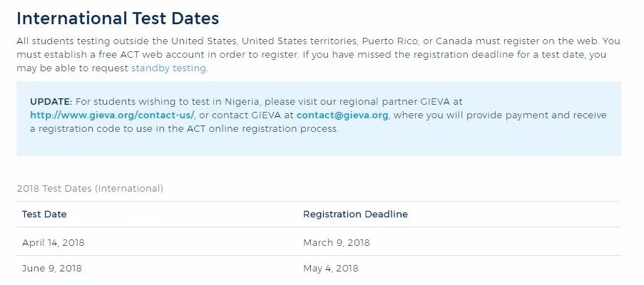Click the International Test Dates heading

(x=118, y=19)
